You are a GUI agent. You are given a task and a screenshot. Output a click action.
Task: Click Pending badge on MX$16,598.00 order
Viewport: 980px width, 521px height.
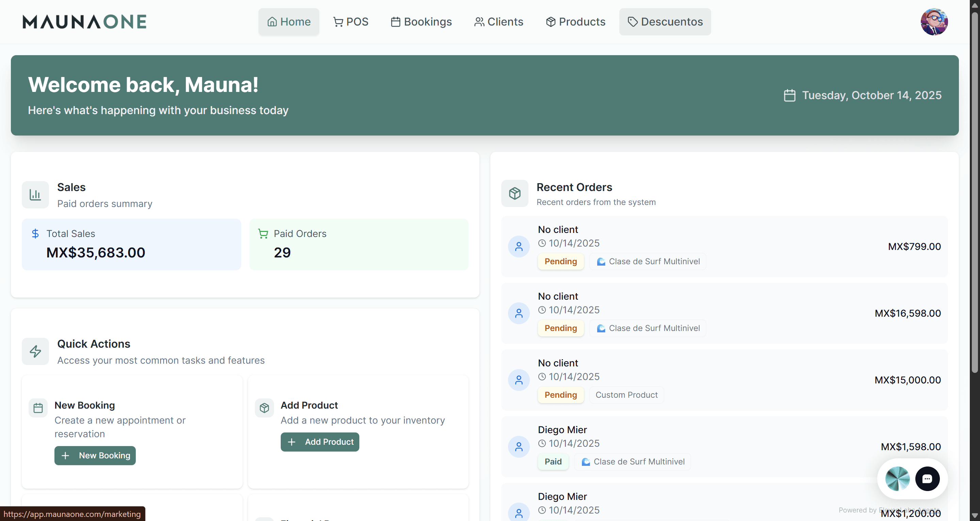[561, 328]
